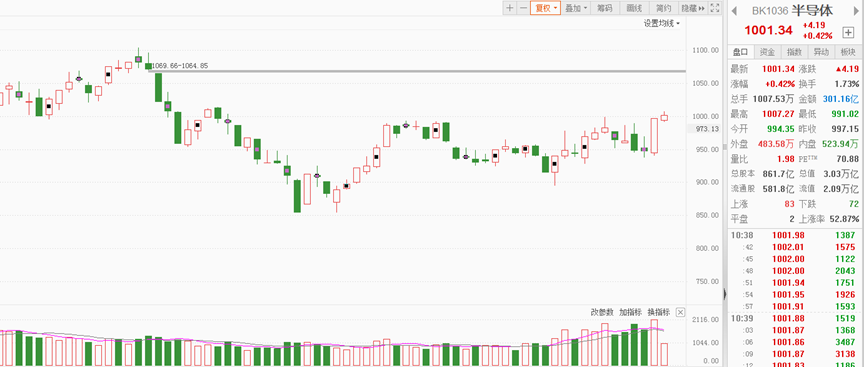Toggle 简约 simplified mode
Viewport: 864px width, 367px height.
663,8
